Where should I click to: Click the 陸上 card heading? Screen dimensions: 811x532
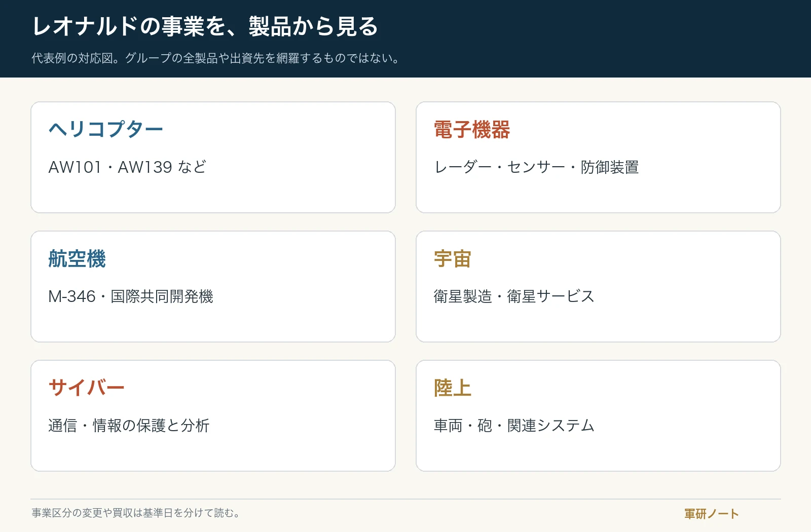pyautogui.click(x=453, y=388)
